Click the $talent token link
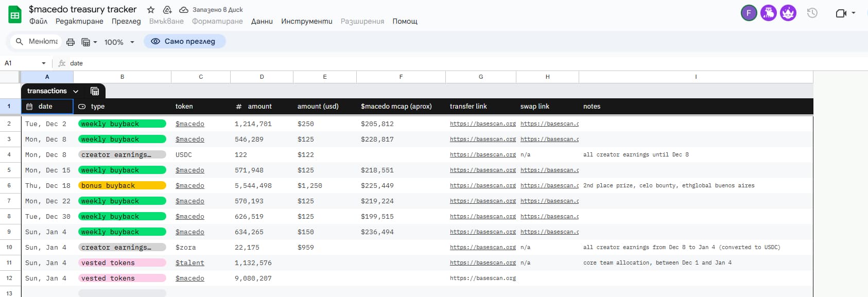 coord(189,263)
